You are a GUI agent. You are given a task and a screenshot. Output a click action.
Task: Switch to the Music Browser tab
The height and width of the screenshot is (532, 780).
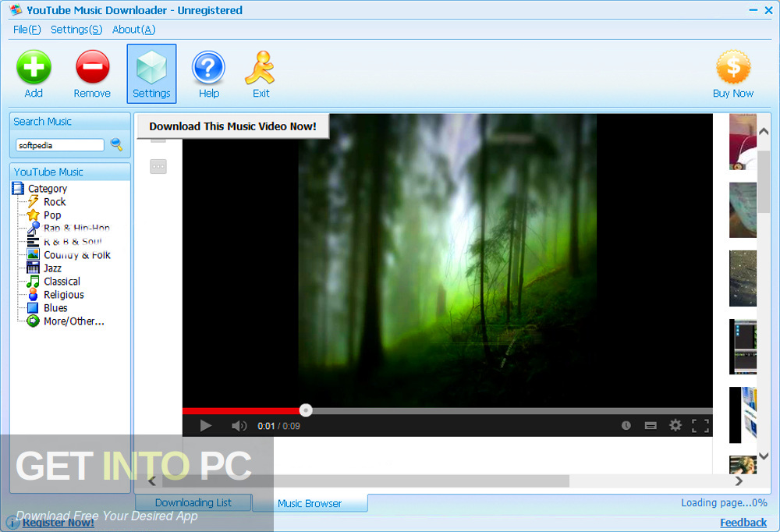click(310, 503)
